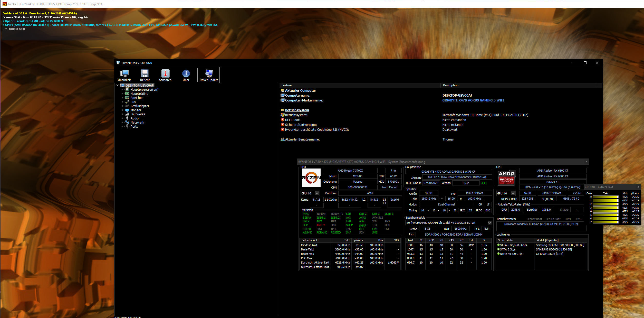Screen dimensions: 644x318
Task: Open the GPU #0 selector dropdown
Action: (513, 193)
